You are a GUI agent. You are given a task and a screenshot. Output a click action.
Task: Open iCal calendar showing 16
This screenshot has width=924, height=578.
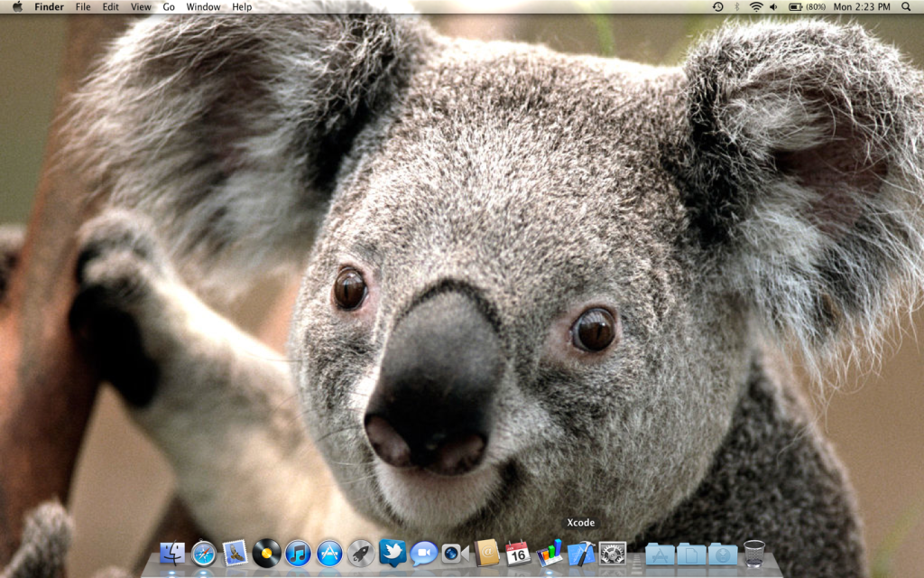tap(518, 554)
